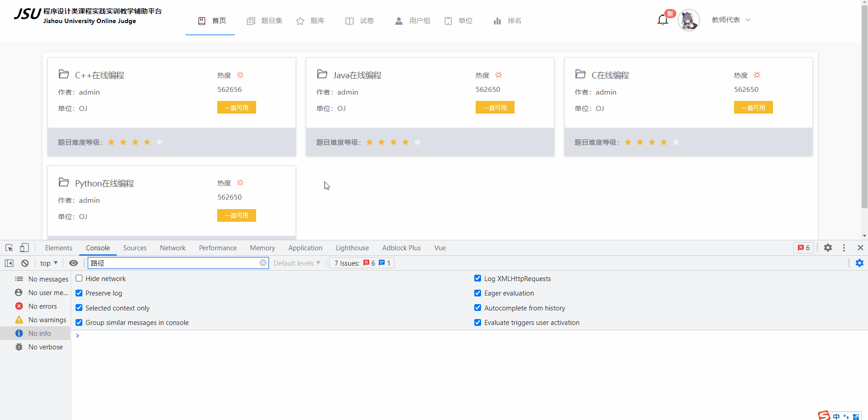Open the 试卷 nav tab
Viewport: 868px width, 420px height.
[360, 21]
